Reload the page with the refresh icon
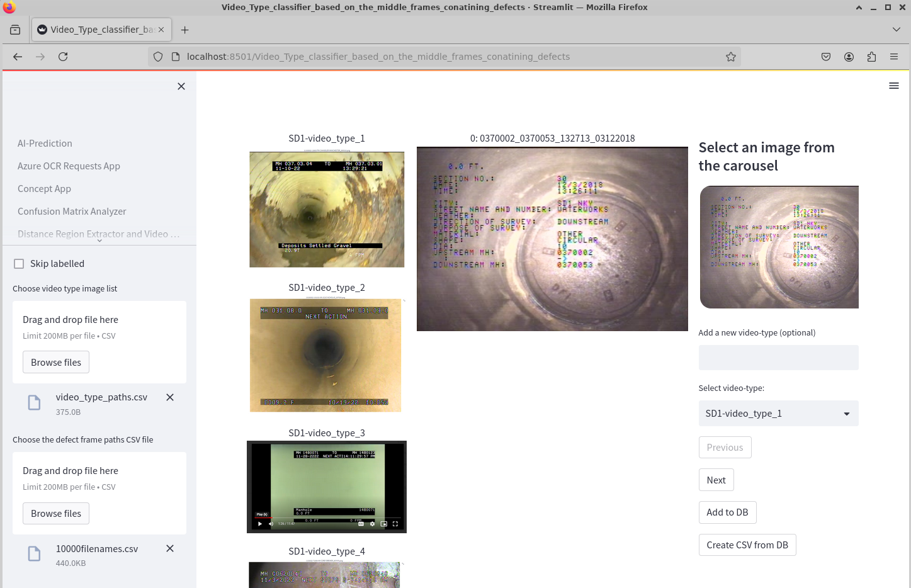 tap(63, 57)
